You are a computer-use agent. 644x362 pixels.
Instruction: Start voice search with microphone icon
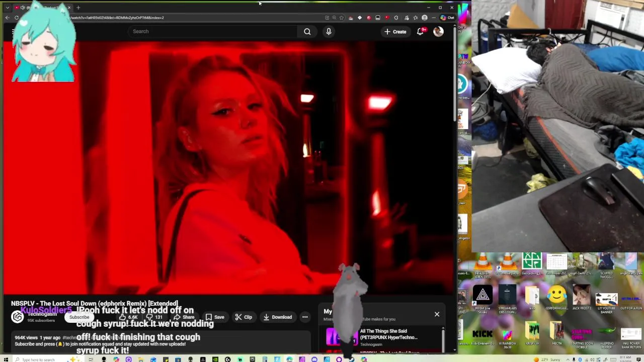329,31
